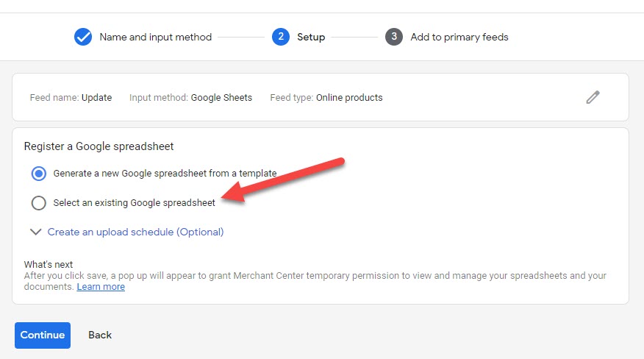Click the pencil edit icon

(593, 97)
